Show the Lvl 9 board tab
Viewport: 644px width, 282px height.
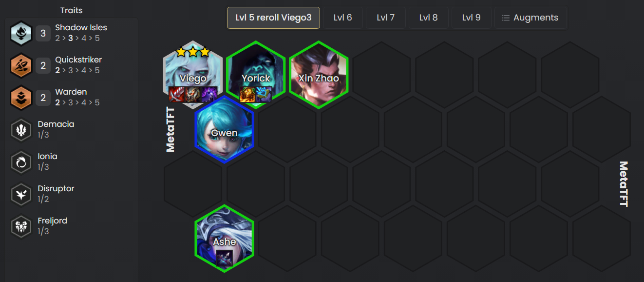pyautogui.click(x=471, y=18)
